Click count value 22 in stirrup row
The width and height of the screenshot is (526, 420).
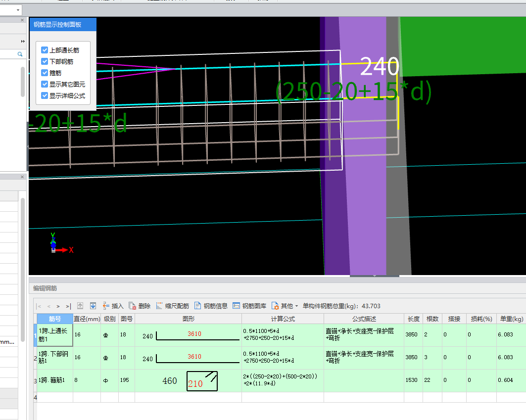[427, 380]
